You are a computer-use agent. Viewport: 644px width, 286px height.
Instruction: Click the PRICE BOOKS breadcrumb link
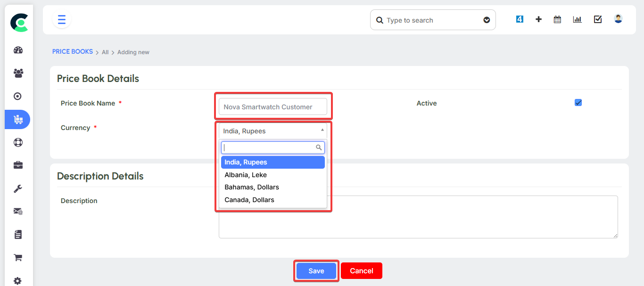point(73,52)
